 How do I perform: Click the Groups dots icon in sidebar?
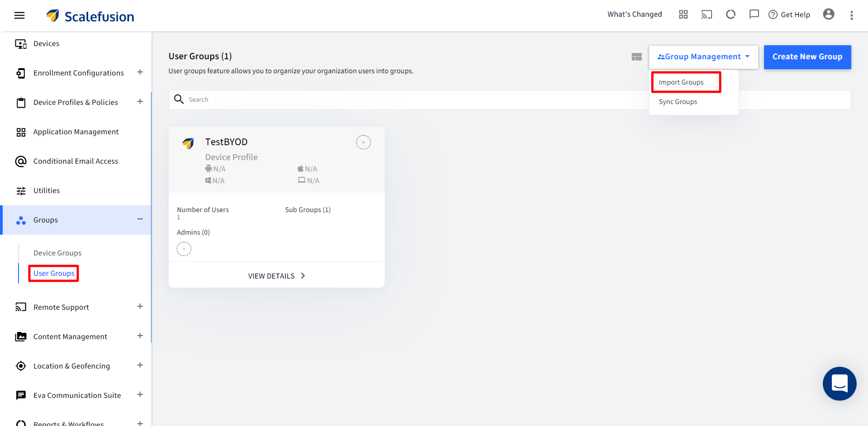pos(21,220)
